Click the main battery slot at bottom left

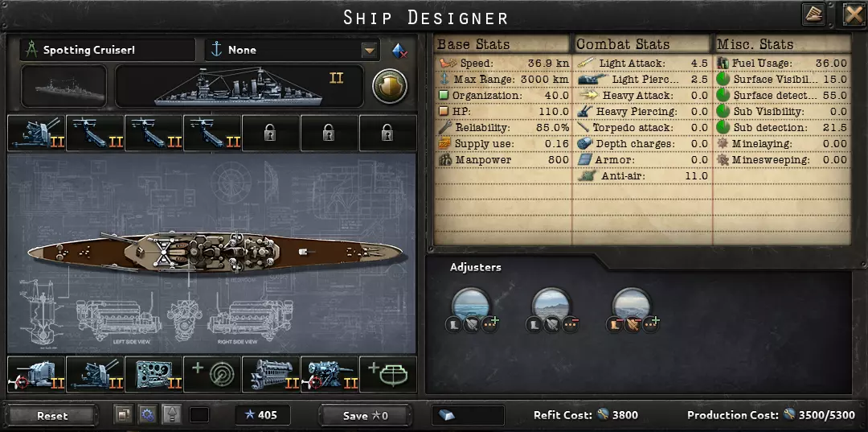(x=36, y=374)
